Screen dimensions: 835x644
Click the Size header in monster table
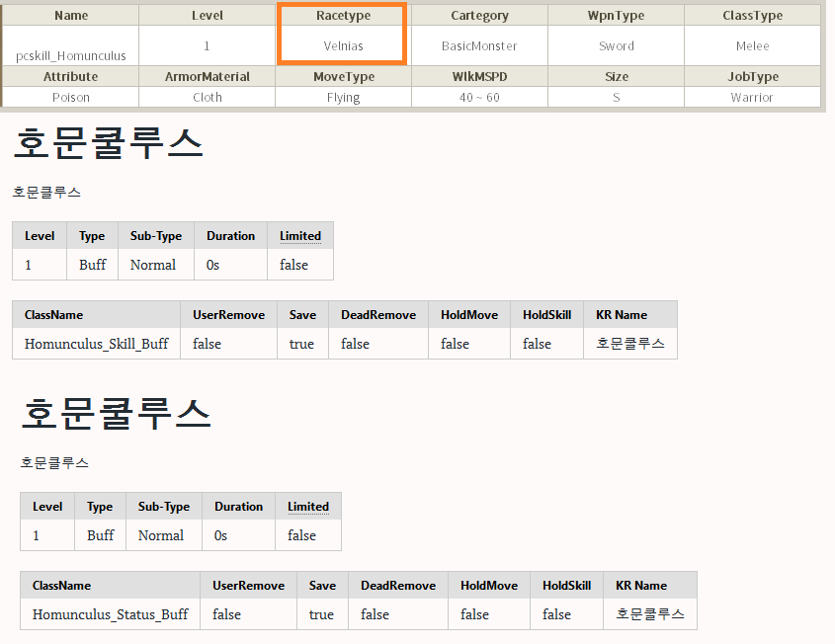[x=616, y=77]
